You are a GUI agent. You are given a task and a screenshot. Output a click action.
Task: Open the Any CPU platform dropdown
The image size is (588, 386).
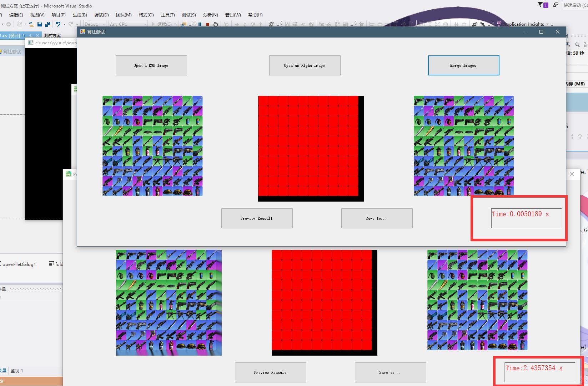(128, 24)
